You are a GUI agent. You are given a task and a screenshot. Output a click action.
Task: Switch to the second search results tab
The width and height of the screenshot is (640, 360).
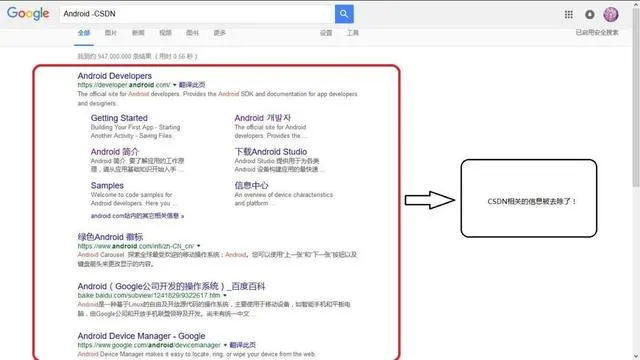111,33
